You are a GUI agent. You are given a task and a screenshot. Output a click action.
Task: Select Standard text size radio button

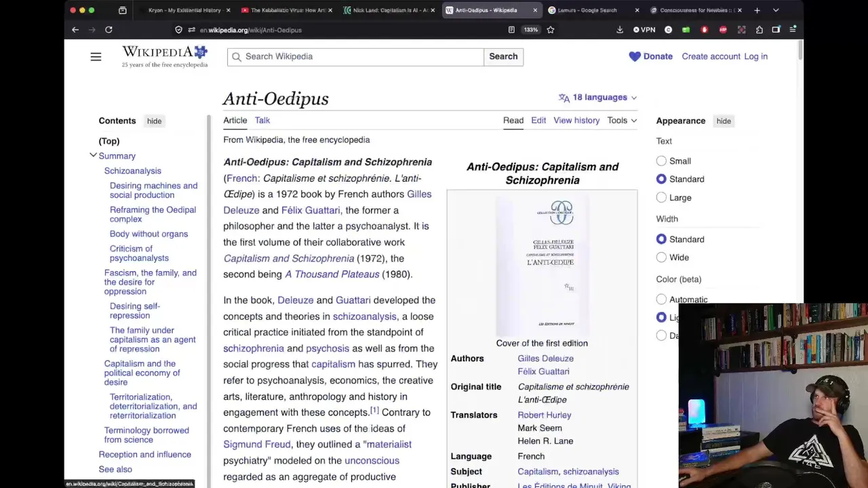(661, 180)
